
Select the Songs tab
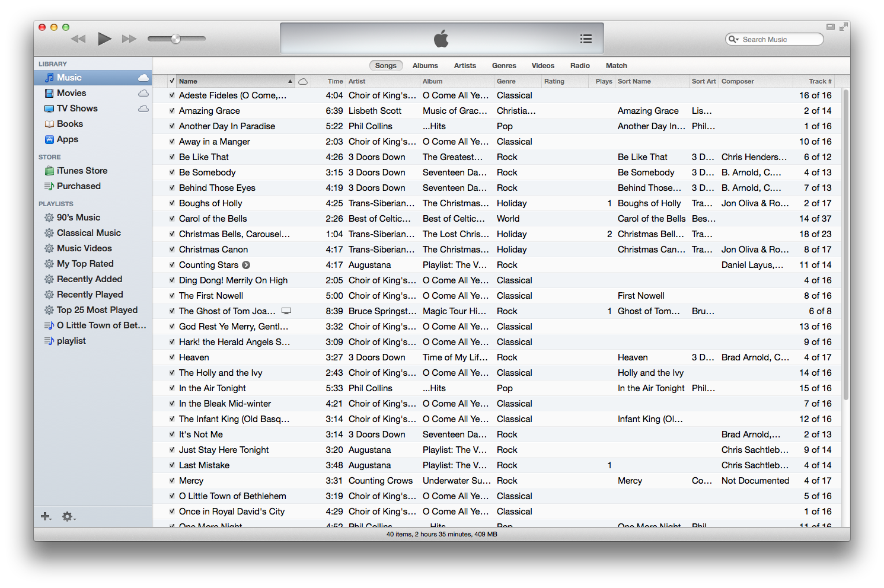(385, 66)
